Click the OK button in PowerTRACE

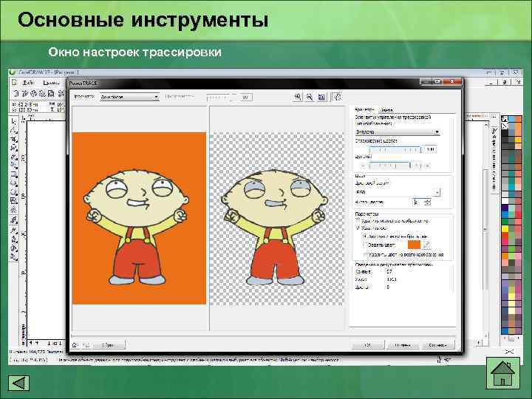point(368,345)
